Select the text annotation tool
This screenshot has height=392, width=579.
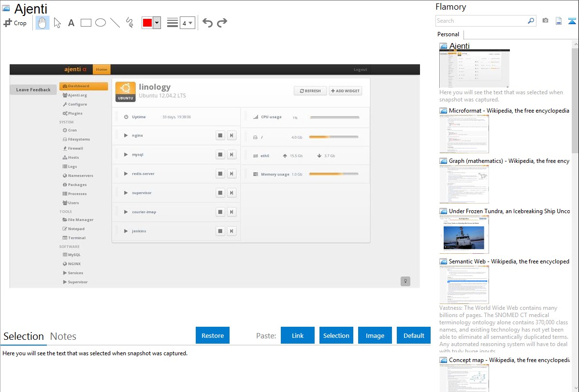point(71,23)
